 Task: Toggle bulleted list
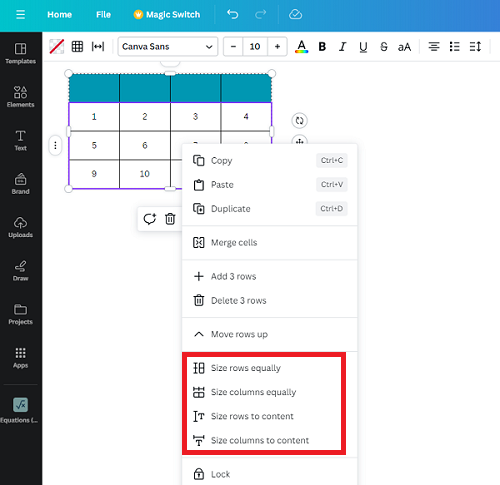tap(454, 47)
